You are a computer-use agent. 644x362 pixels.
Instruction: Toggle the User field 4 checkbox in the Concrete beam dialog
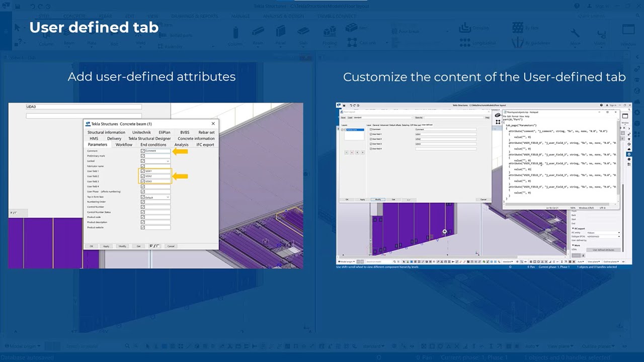[143, 187]
